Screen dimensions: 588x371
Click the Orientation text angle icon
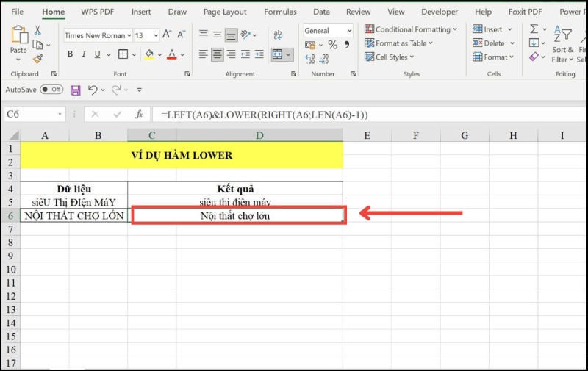click(x=245, y=35)
